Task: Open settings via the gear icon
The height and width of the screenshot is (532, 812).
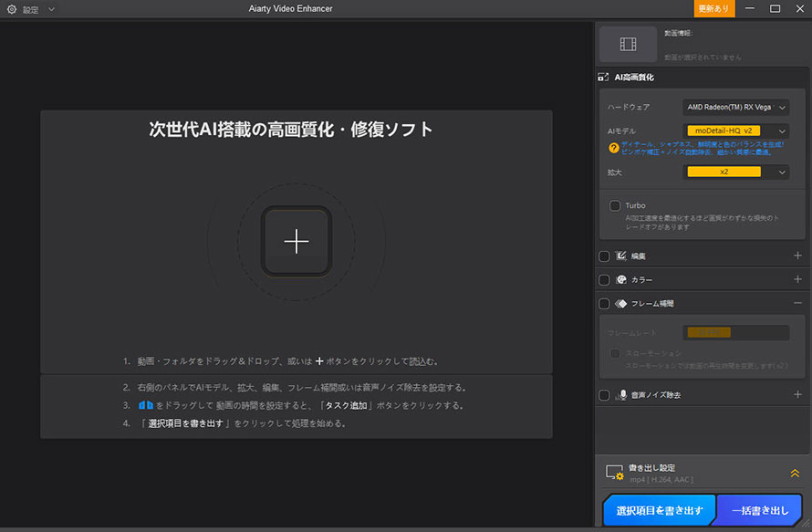Action: pos(11,9)
